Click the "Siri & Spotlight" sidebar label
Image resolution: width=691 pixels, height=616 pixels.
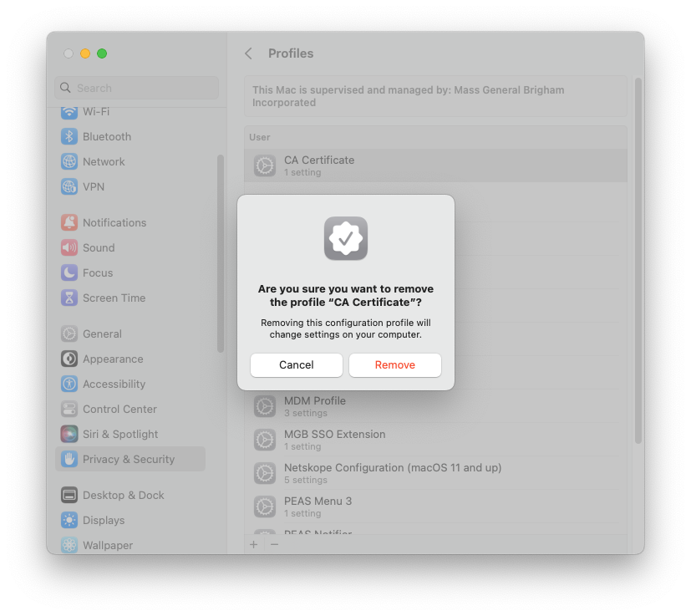pos(120,435)
